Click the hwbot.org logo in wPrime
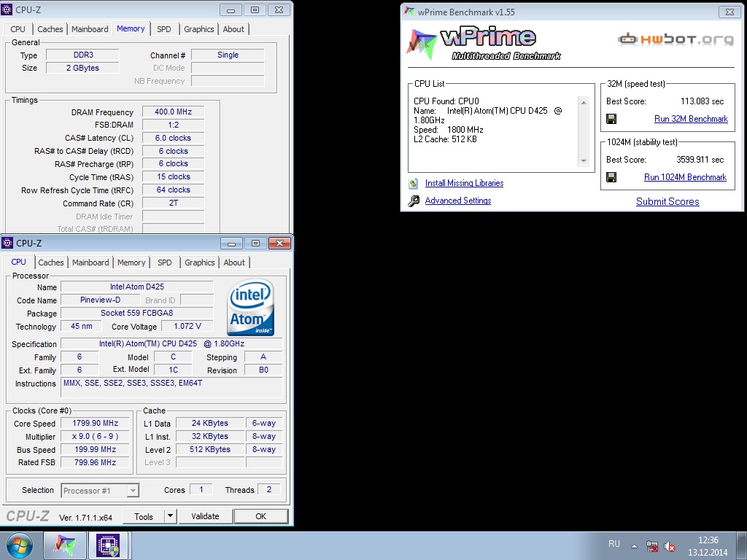747x560 pixels. point(676,39)
